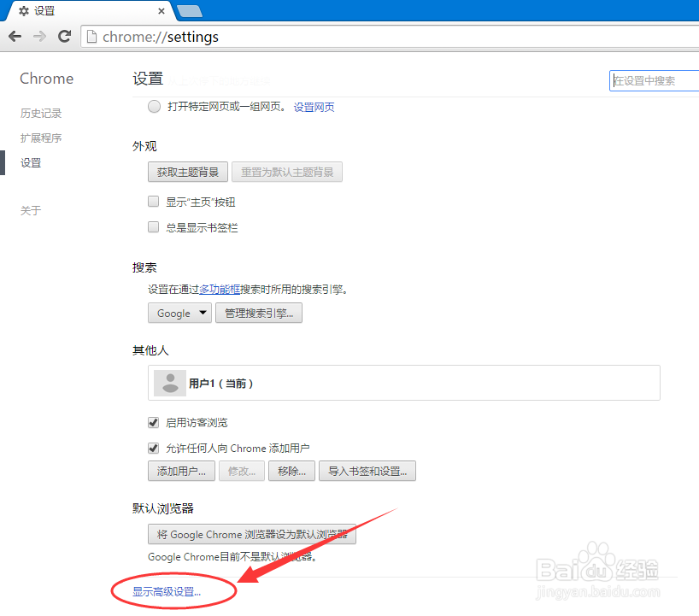Click the 默认浏览器 section heading

click(x=163, y=508)
